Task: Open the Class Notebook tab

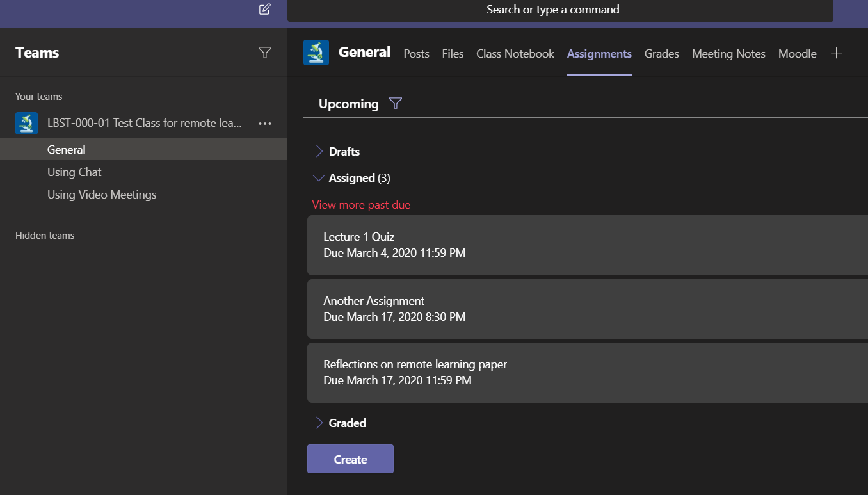Action: (x=515, y=54)
